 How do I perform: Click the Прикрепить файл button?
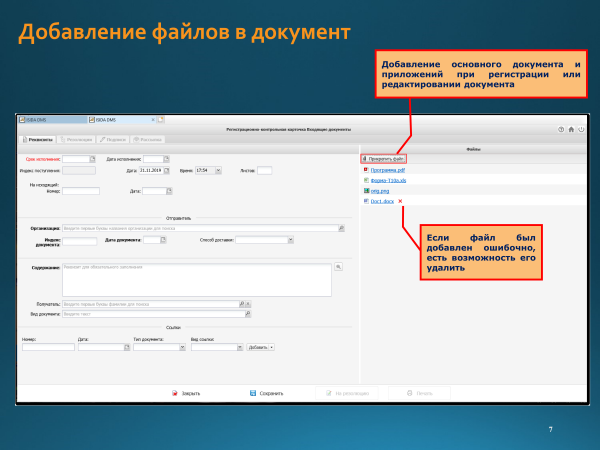(x=383, y=158)
